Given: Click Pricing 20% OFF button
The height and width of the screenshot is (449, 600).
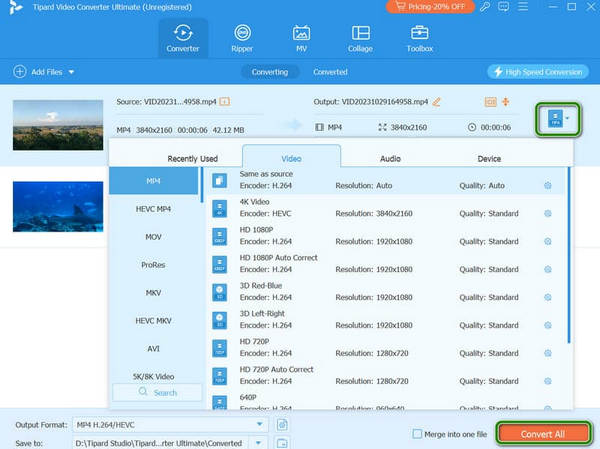Looking at the screenshot, I should (x=430, y=7).
